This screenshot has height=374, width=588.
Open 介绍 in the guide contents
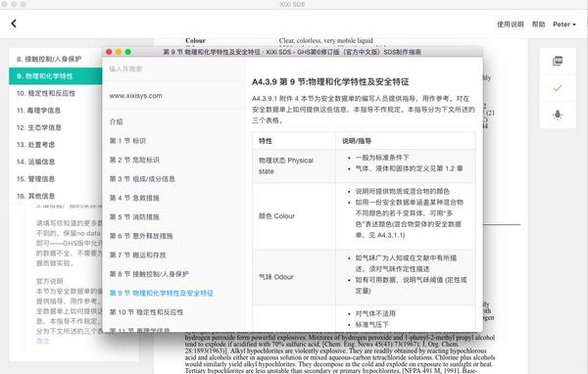[116, 121]
